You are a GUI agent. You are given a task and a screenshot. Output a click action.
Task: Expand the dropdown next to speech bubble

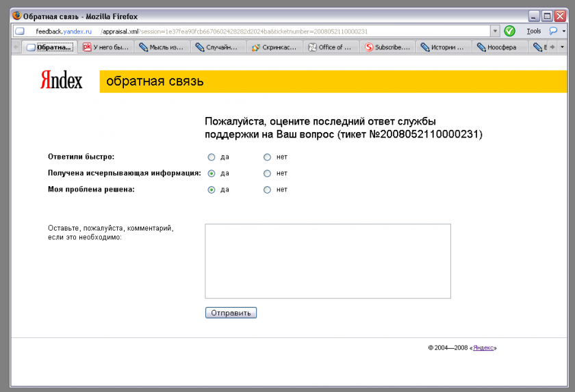point(564,31)
